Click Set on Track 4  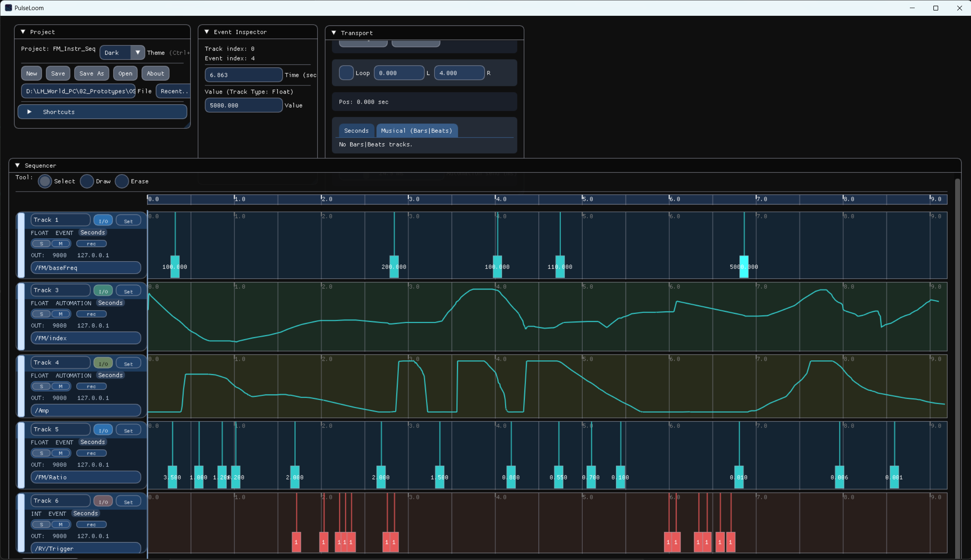coord(128,363)
